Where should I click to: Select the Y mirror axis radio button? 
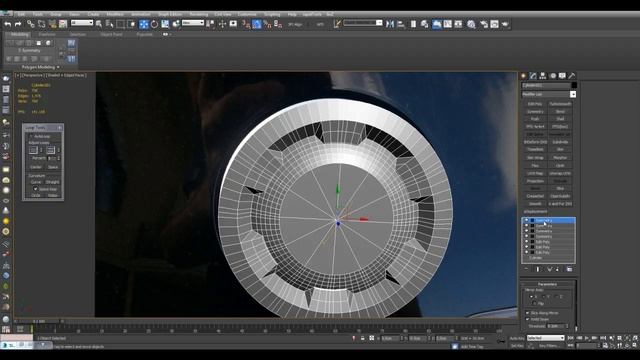tap(544, 297)
